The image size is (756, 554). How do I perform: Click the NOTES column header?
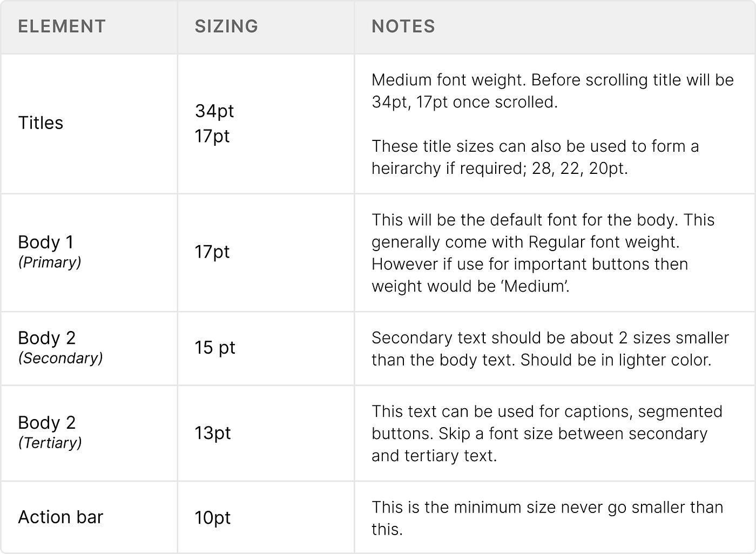[x=403, y=26]
